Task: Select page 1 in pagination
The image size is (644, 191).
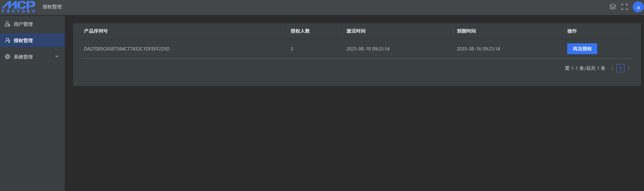Action: point(620,68)
